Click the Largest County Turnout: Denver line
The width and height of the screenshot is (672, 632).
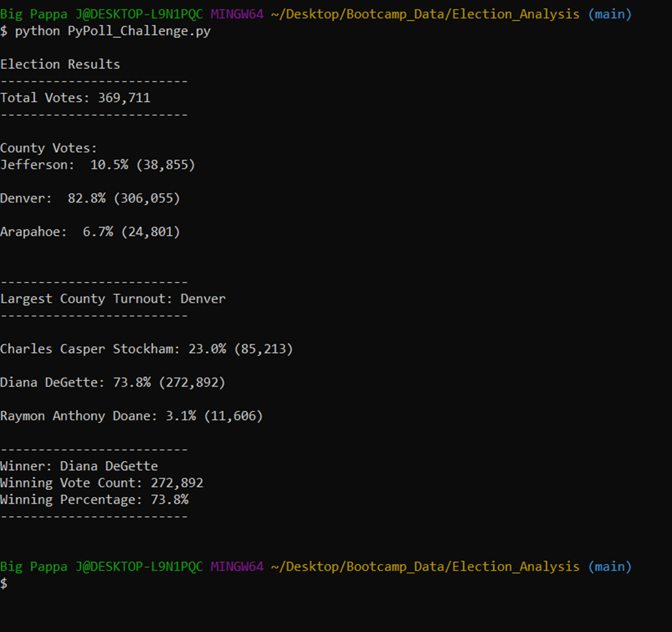112,298
